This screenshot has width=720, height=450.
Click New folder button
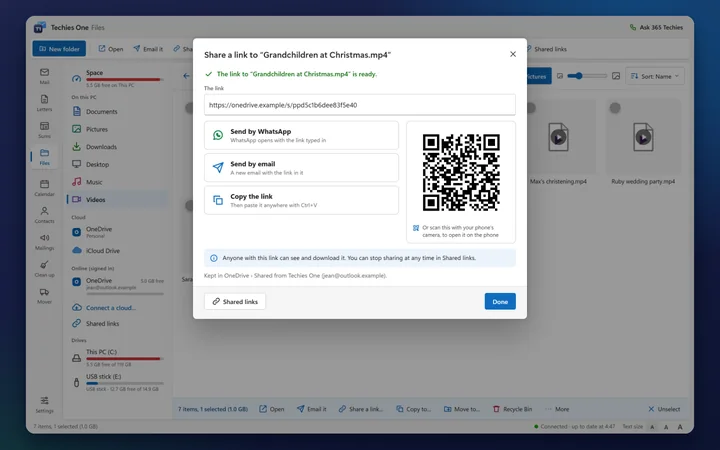click(x=59, y=49)
